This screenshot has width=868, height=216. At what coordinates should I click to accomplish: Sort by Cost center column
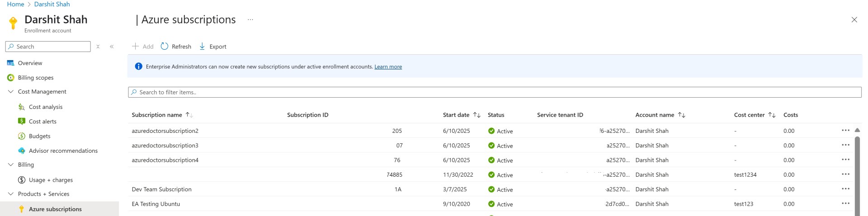pyautogui.click(x=755, y=115)
